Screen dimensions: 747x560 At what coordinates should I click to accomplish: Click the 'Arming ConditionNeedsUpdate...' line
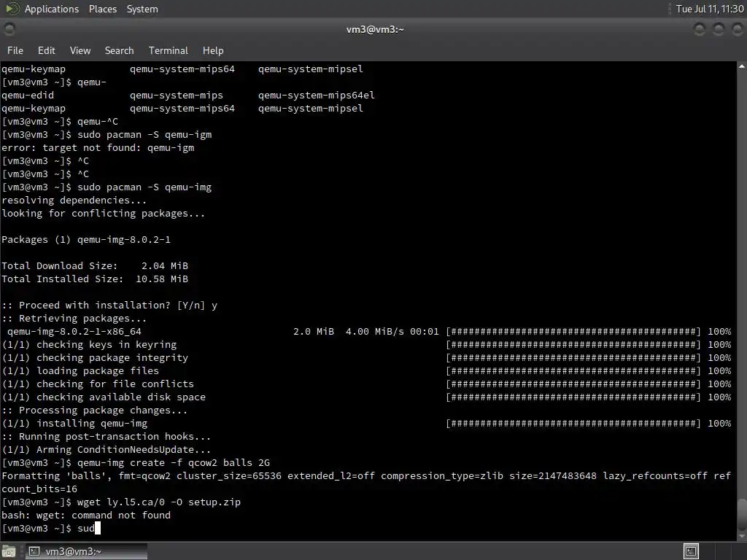point(107,449)
